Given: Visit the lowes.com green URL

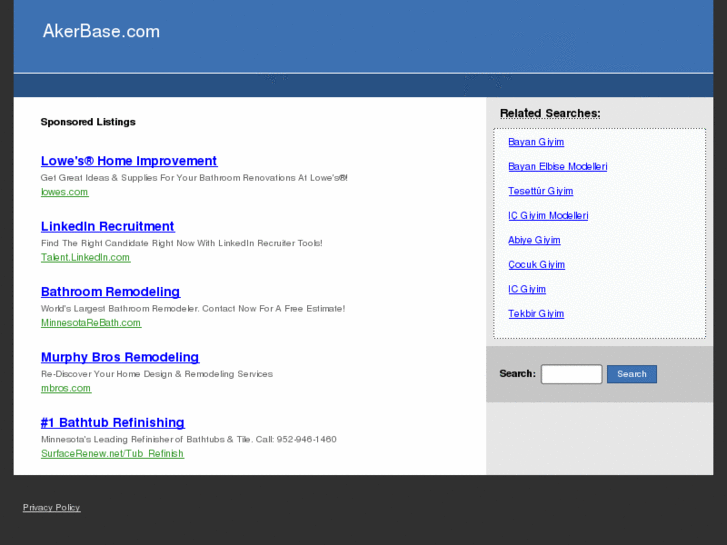Looking at the screenshot, I should pos(64,192).
